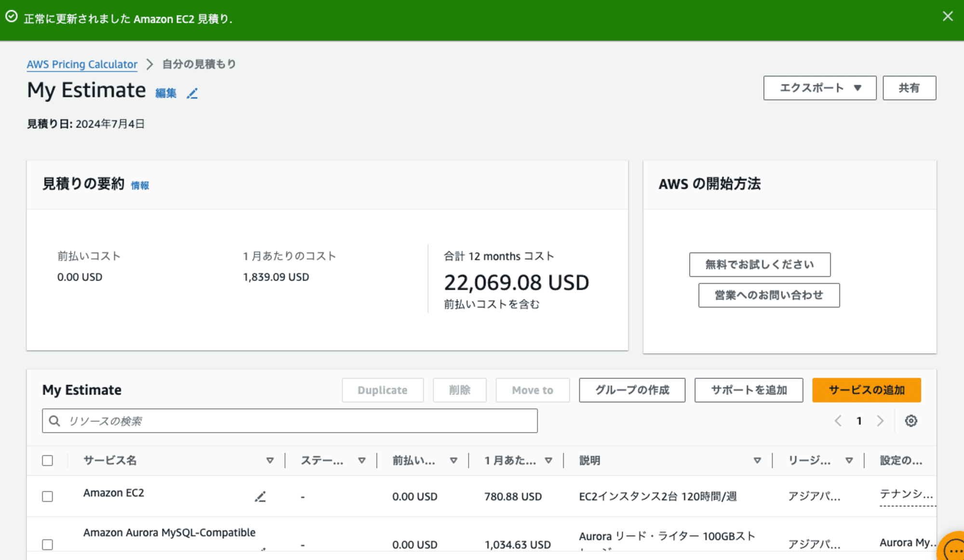Image resolution: width=964 pixels, height=560 pixels.
Task: Open table preferences gear icon
Action: (x=911, y=421)
